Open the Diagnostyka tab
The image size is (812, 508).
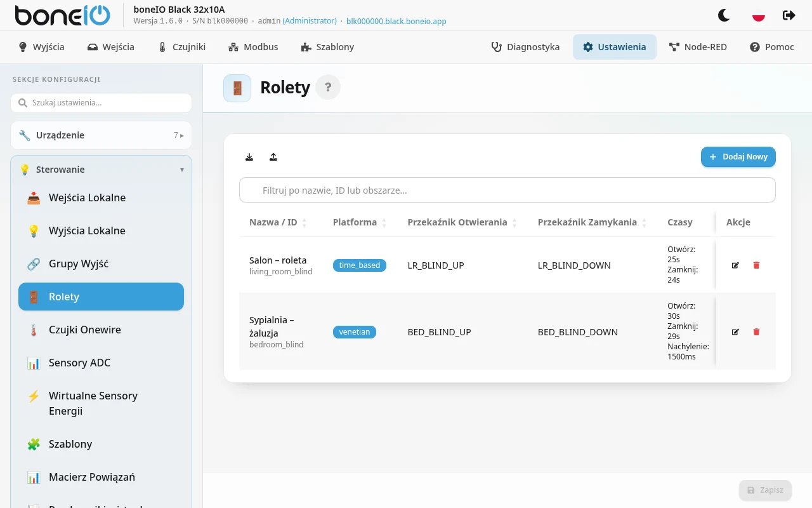526,47
